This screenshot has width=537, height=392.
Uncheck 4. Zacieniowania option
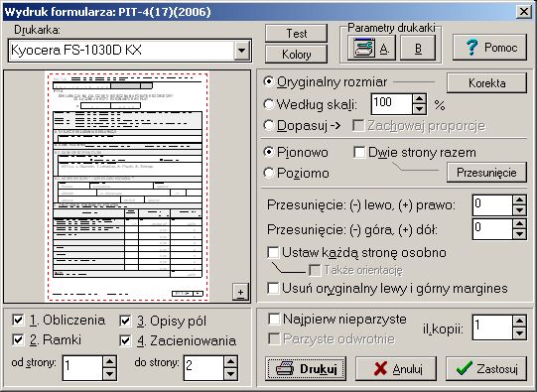tap(178, 340)
